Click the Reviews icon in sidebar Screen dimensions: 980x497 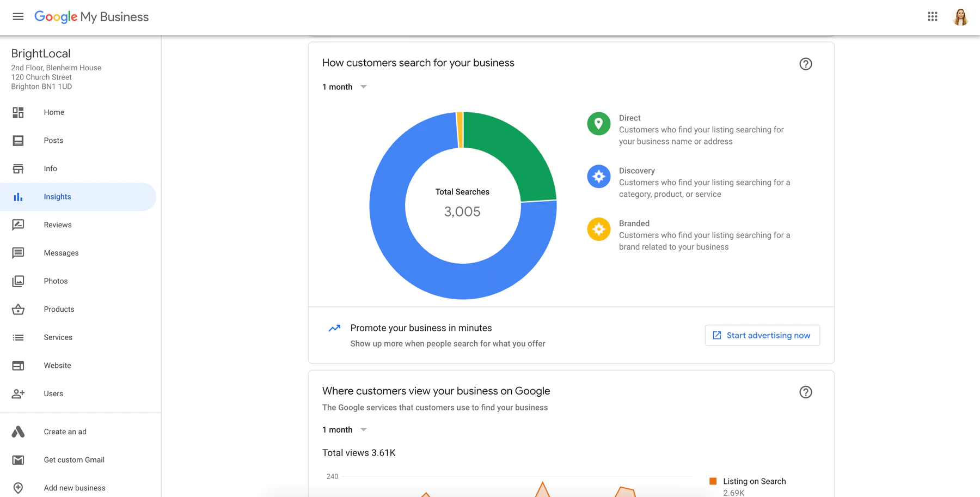coord(18,225)
